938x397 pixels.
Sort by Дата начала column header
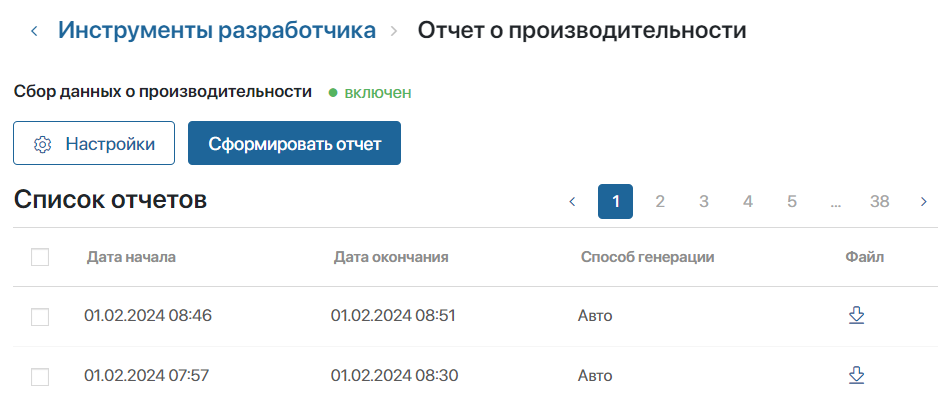[131, 257]
